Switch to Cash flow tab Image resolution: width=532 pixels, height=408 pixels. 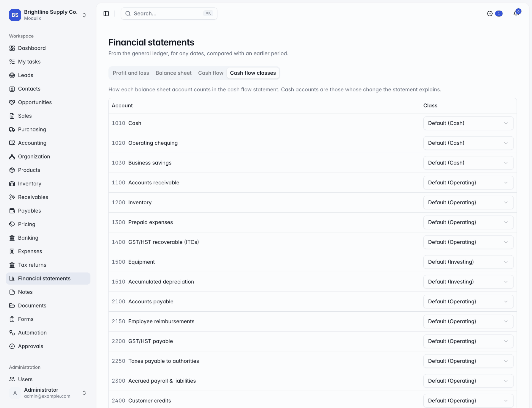211,73
